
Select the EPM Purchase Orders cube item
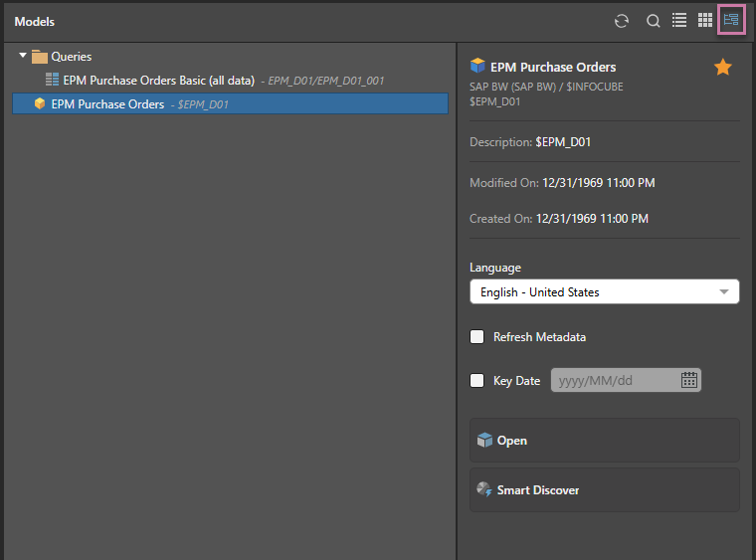pyautogui.click(x=107, y=103)
